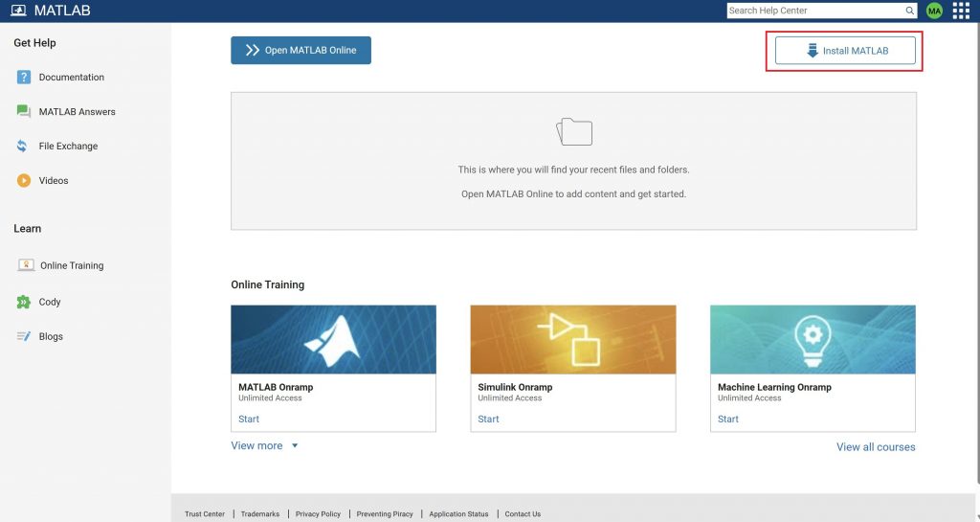Click the Documentation question mark icon
The height and width of the screenshot is (522, 980).
24,77
